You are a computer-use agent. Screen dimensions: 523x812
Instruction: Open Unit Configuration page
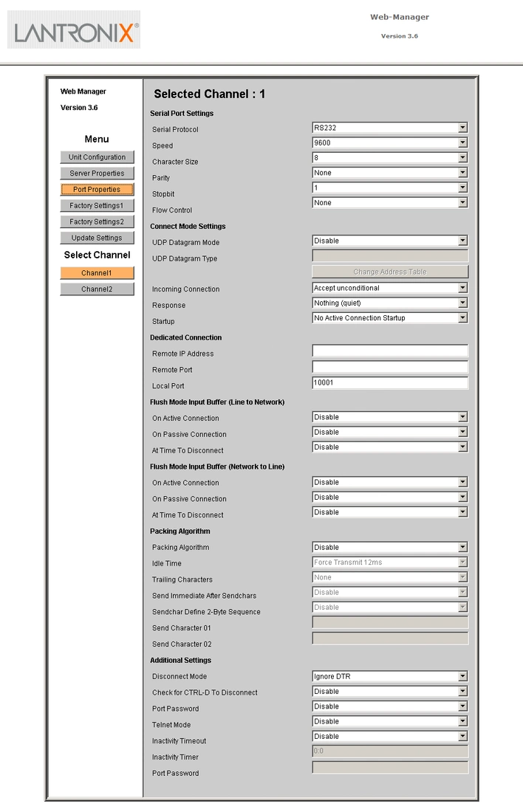tap(97, 157)
